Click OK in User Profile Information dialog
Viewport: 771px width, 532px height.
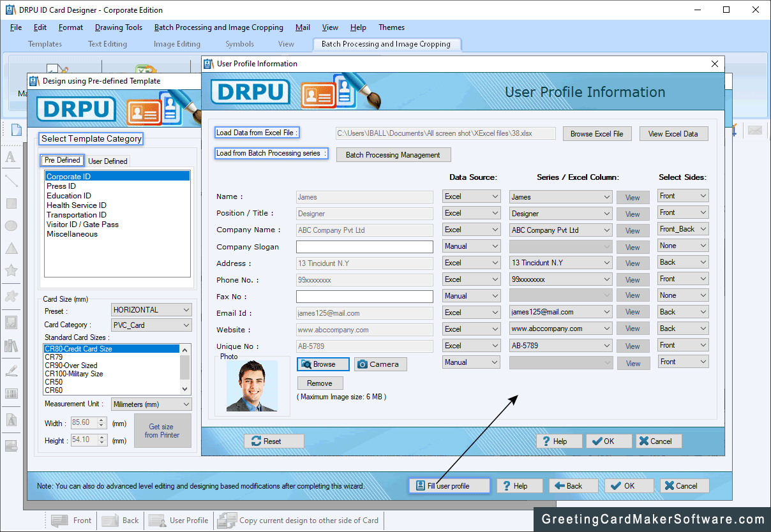(x=609, y=441)
